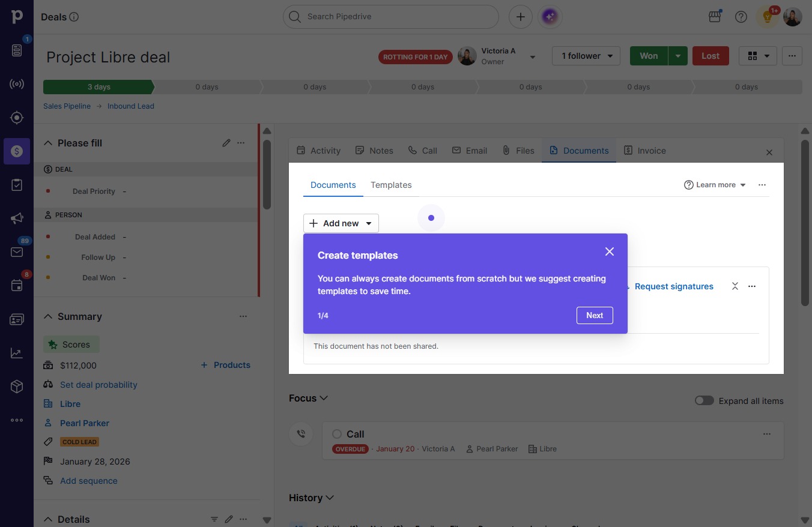Switch to the Notes tab
Image resolution: width=812 pixels, height=527 pixels.
374,151
